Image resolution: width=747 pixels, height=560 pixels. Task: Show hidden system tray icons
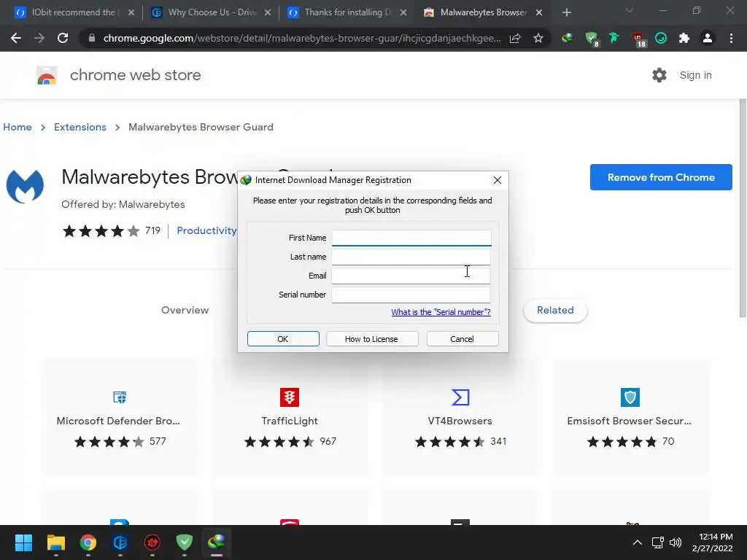pyautogui.click(x=638, y=542)
